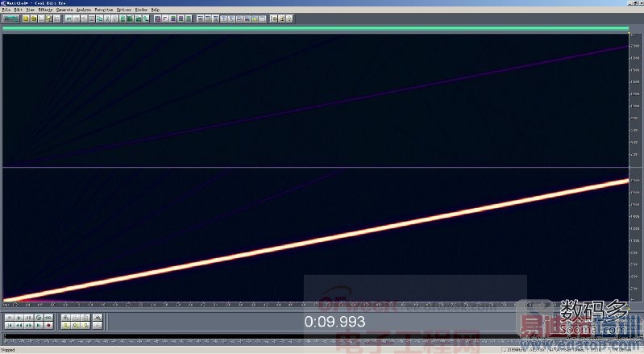Click the circled Play to End button
Screen dimensions: 644x354
click(39, 318)
